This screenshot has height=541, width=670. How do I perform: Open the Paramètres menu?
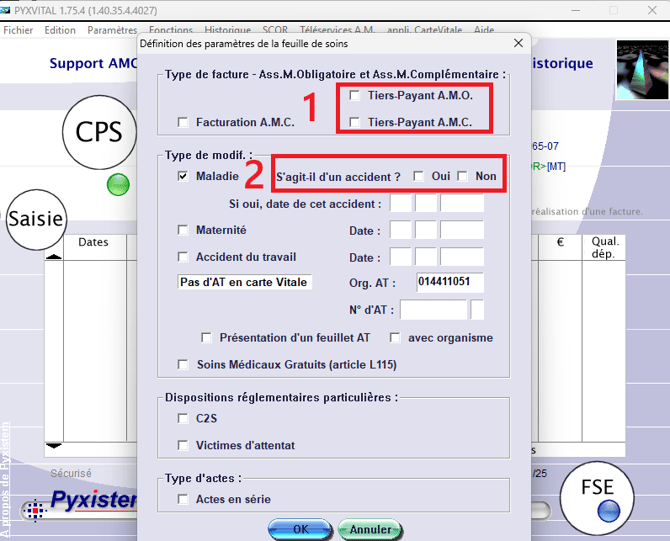112,30
